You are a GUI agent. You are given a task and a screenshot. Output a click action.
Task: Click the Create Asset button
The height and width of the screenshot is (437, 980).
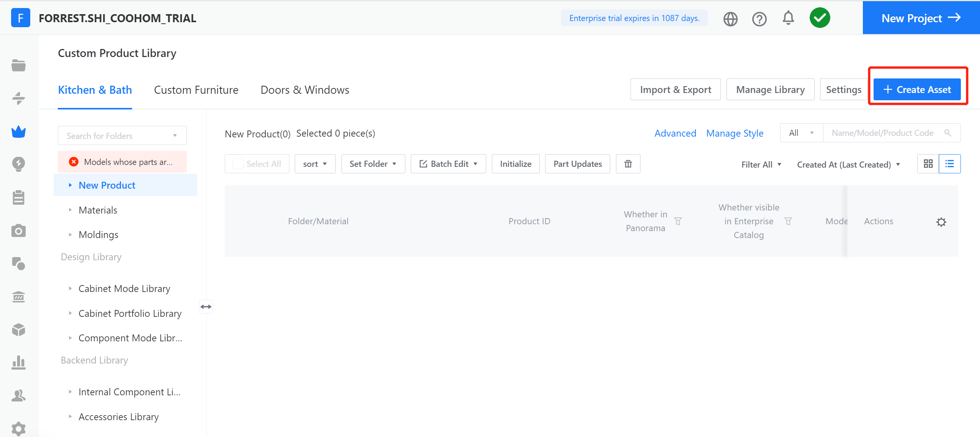(917, 90)
